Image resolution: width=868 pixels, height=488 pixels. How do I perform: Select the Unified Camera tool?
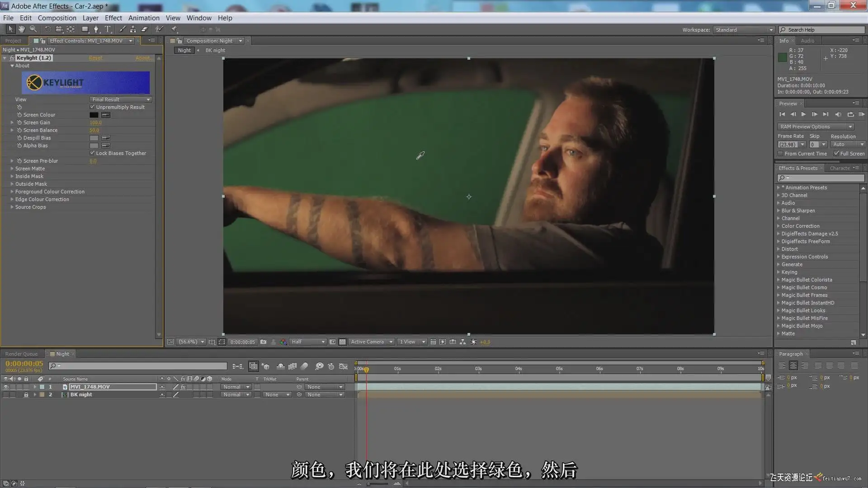(59, 29)
